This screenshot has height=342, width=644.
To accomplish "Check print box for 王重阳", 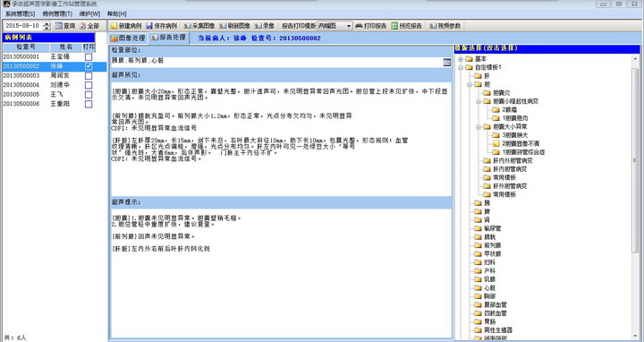I will [x=89, y=104].
